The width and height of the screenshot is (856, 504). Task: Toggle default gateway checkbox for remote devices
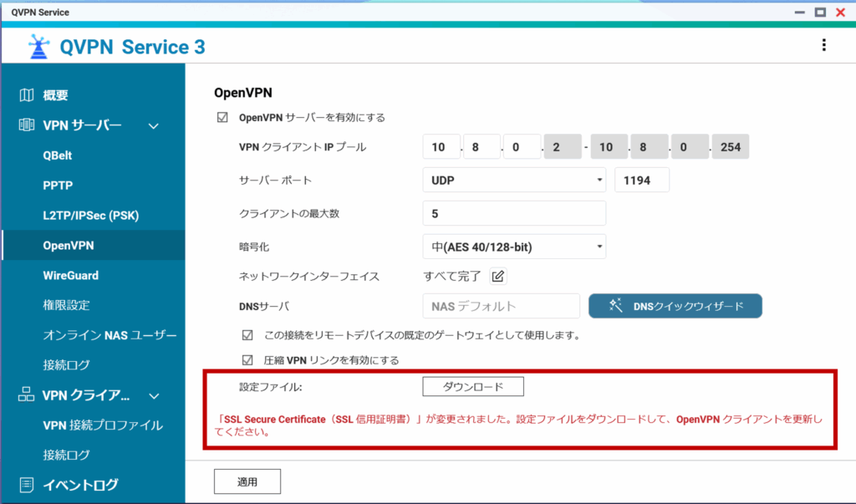click(247, 335)
